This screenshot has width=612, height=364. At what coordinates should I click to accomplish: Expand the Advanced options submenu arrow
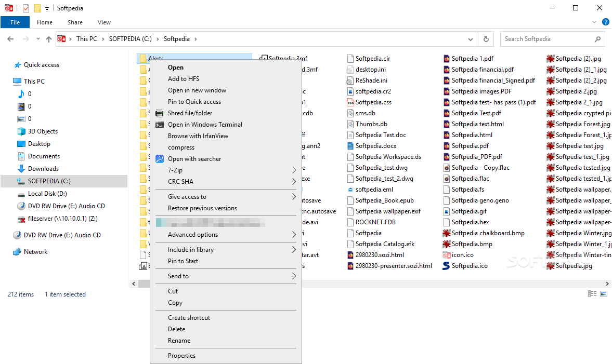click(294, 235)
